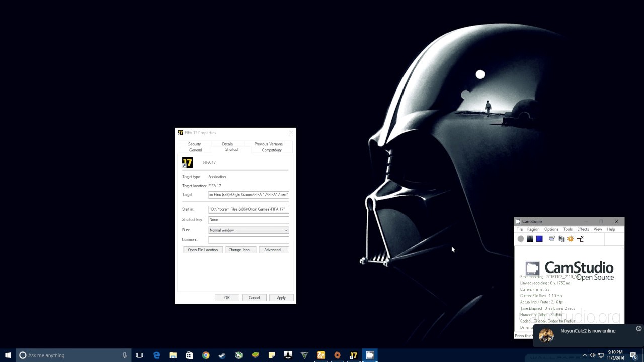
Task: Click the network icon in the system tray
Action: click(x=601, y=355)
